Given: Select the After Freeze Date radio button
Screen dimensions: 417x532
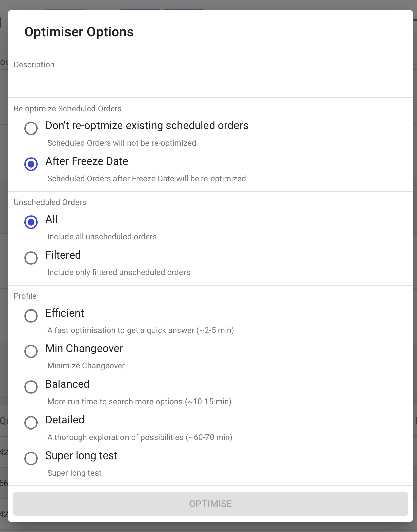Looking at the screenshot, I should (31, 164).
